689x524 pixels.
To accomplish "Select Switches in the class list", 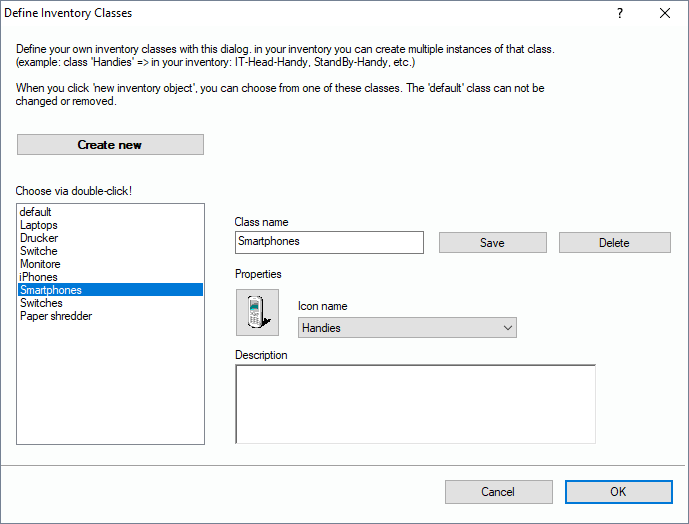I will 41,303.
